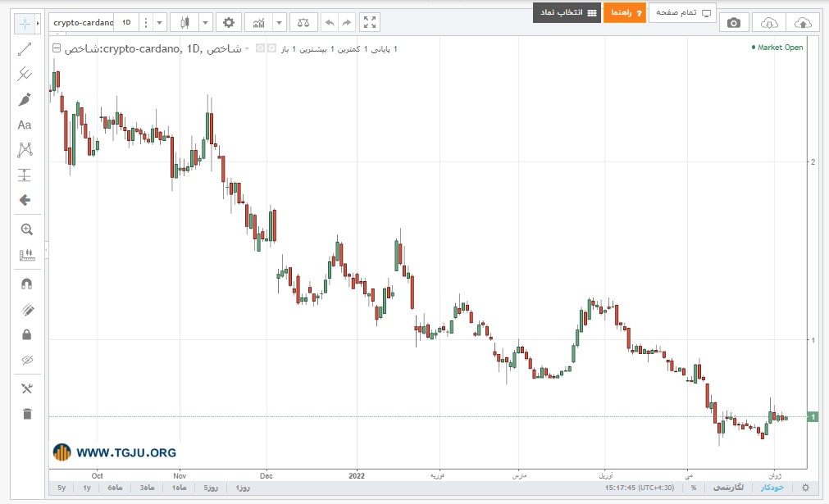Select the 6 month range (6ماه)
Viewport: 829px width, 504px height.
pyautogui.click(x=116, y=488)
